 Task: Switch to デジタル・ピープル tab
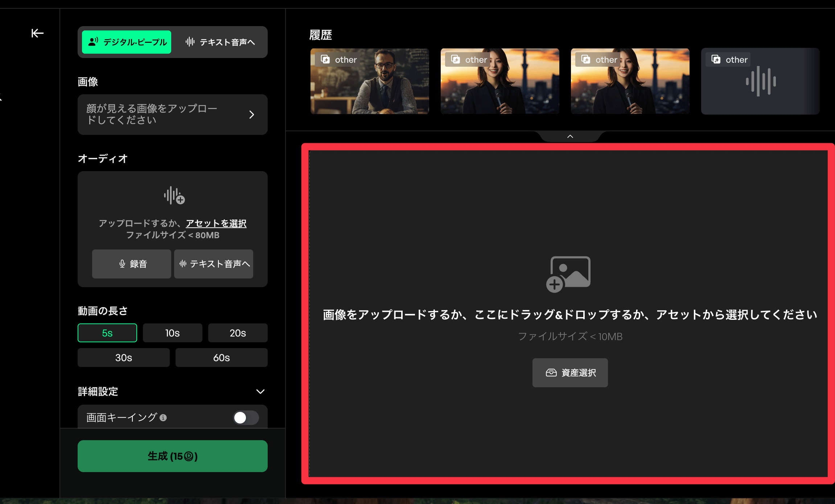pyautogui.click(x=127, y=42)
